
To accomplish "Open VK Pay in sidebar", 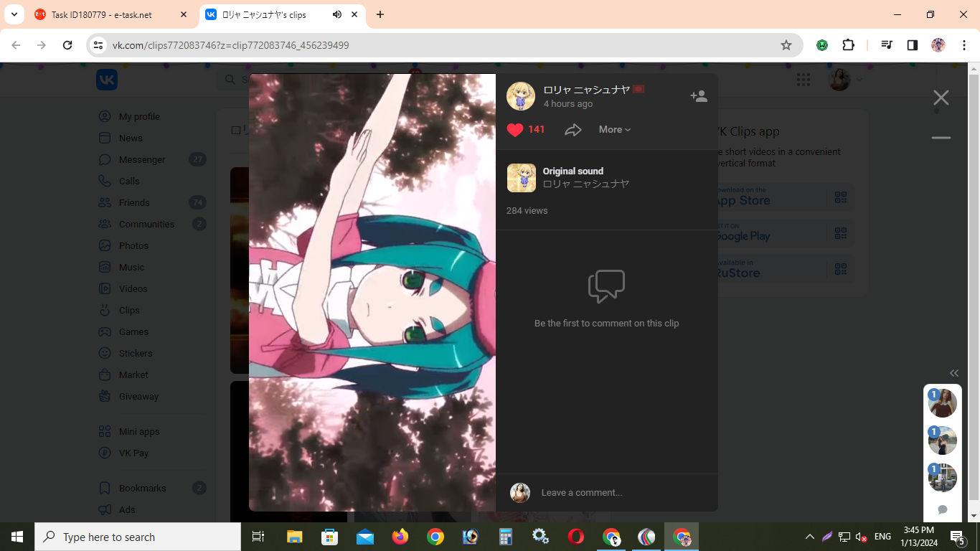I will click(133, 453).
